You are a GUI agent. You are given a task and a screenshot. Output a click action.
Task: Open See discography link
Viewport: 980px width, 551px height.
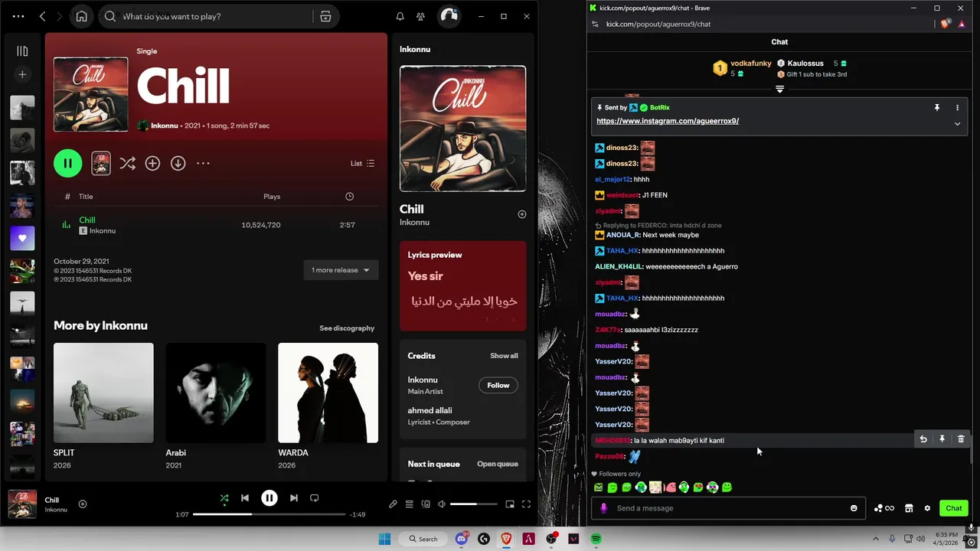(x=347, y=328)
